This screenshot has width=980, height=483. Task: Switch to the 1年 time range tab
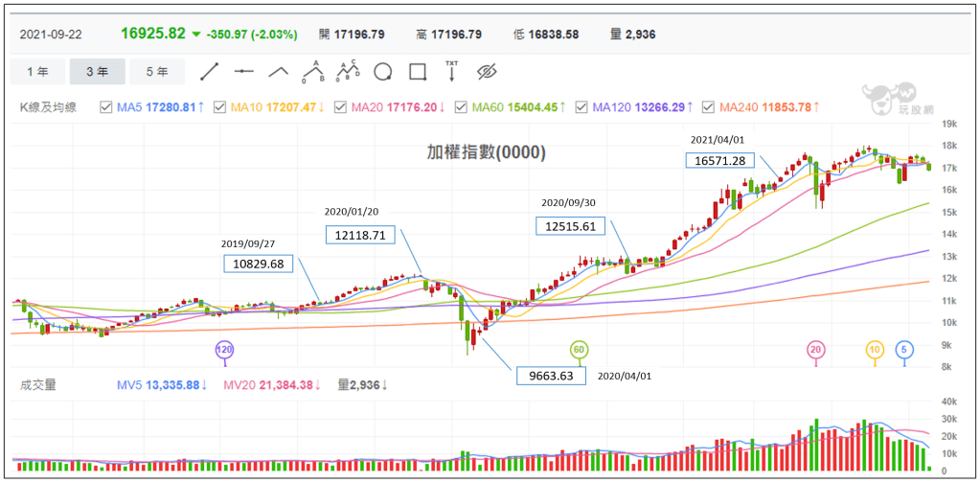(x=38, y=72)
